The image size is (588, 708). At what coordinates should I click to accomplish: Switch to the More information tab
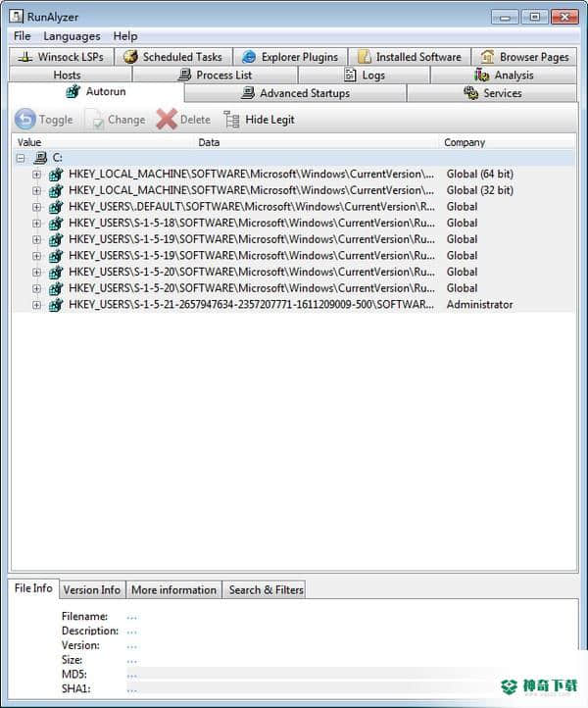[x=173, y=590]
